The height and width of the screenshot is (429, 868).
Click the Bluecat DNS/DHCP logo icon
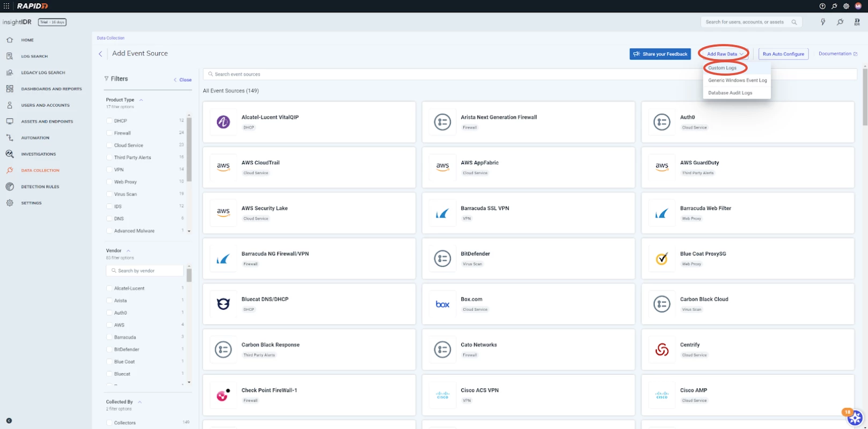click(x=223, y=304)
